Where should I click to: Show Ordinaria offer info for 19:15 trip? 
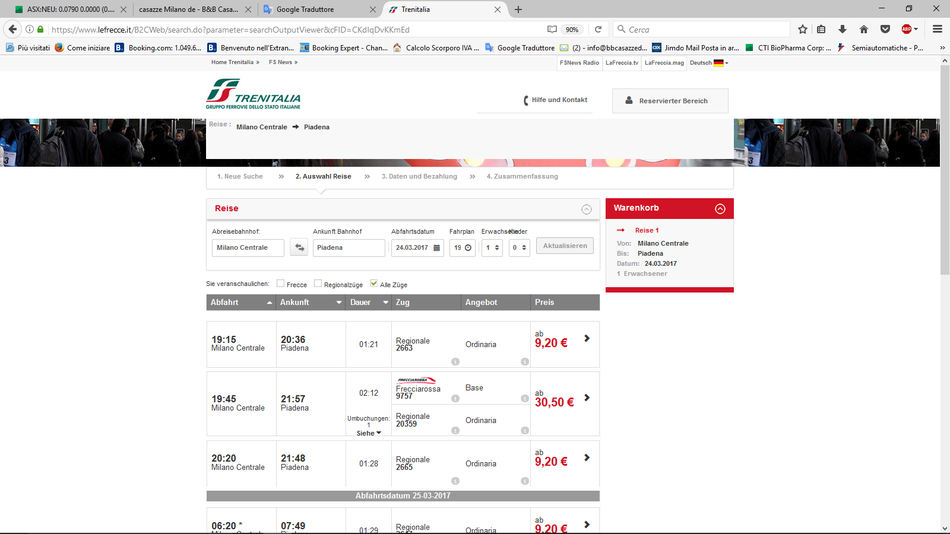point(525,361)
